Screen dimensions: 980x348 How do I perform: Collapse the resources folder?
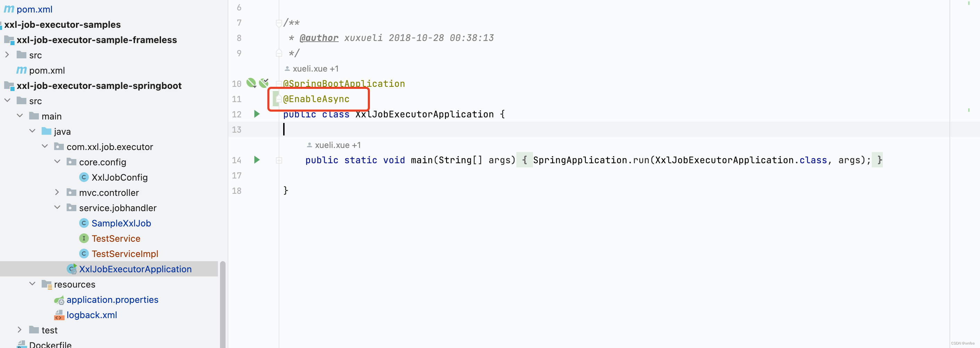pyautogui.click(x=32, y=284)
